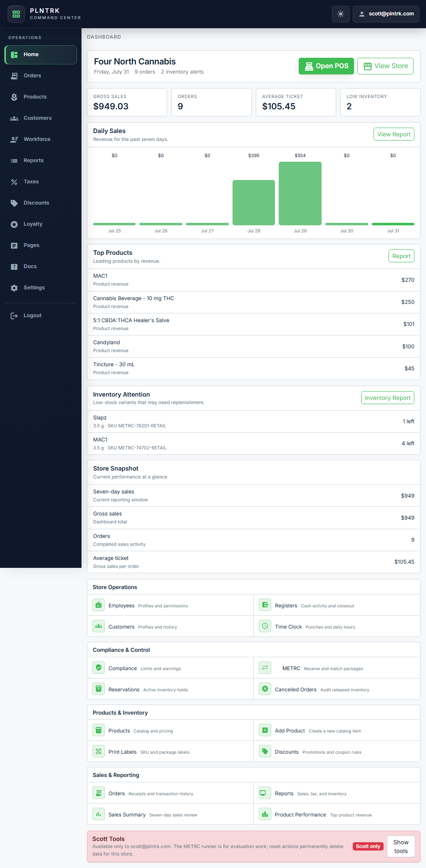Click the Reservations box icon
Image resolution: width=426 pixels, height=868 pixels.
click(x=99, y=689)
